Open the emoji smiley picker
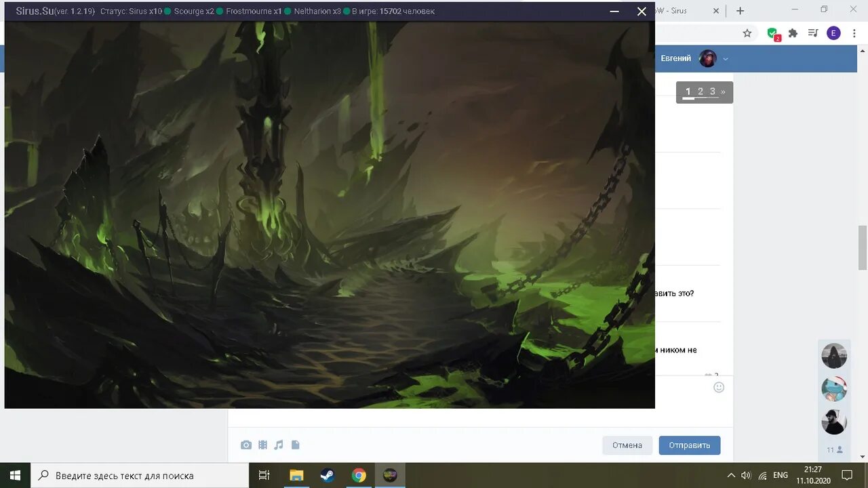 pyautogui.click(x=719, y=387)
